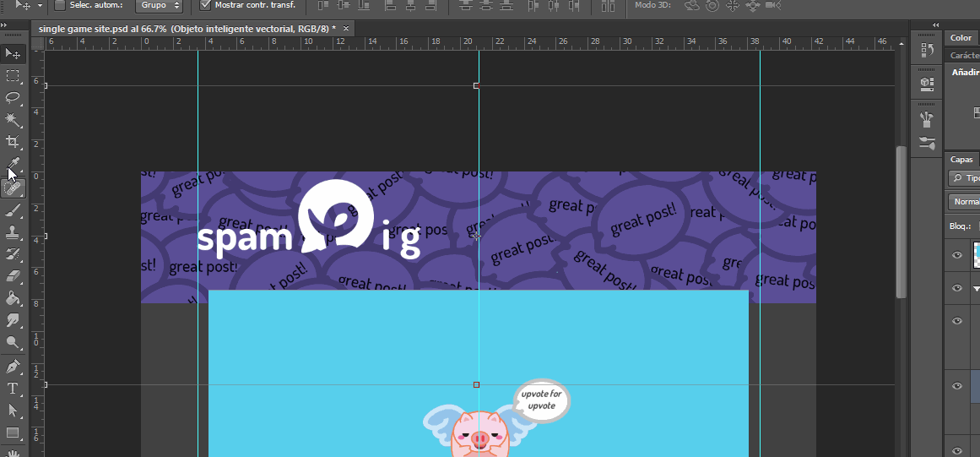Image resolution: width=980 pixels, height=457 pixels.
Task: Select the Move tool in the toolbox
Action: click(13, 54)
